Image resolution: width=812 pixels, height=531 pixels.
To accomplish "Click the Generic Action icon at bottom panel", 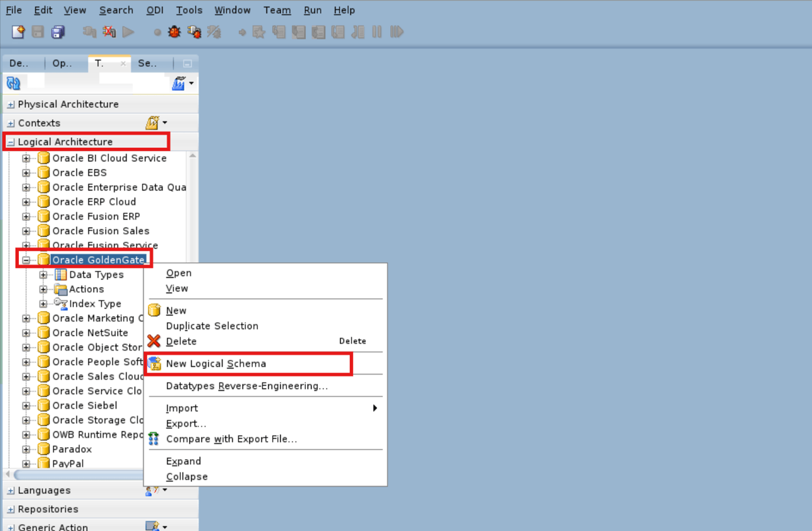I will pos(153,525).
